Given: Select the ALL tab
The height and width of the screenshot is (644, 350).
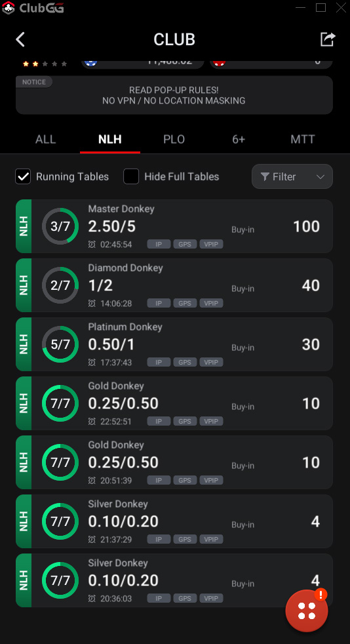Looking at the screenshot, I should (x=45, y=139).
